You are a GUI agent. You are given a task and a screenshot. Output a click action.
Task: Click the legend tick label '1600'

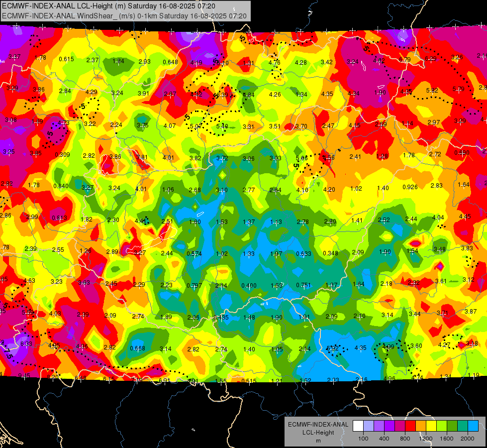tap(446, 439)
